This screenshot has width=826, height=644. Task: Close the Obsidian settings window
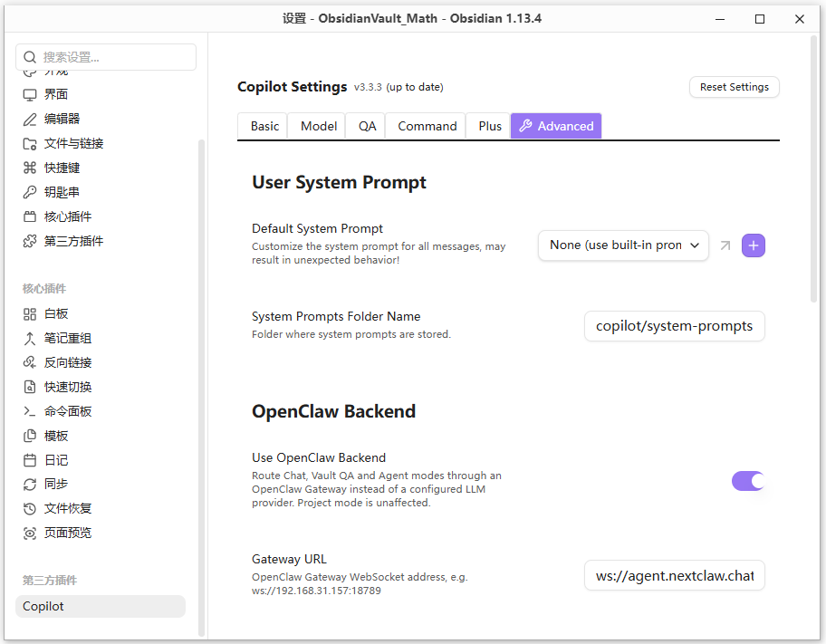pos(799,19)
